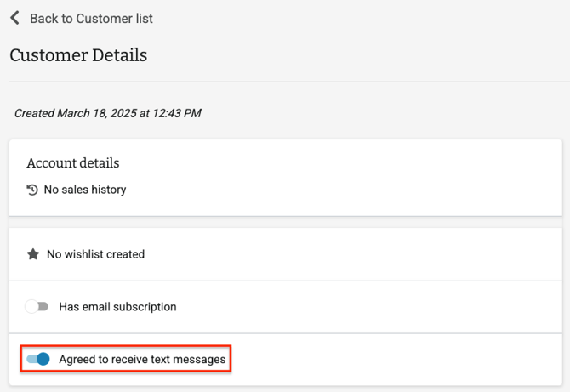Click empty area of email subscription row
This screenshot has height=392, width=570.
click(x=383, y=306)
